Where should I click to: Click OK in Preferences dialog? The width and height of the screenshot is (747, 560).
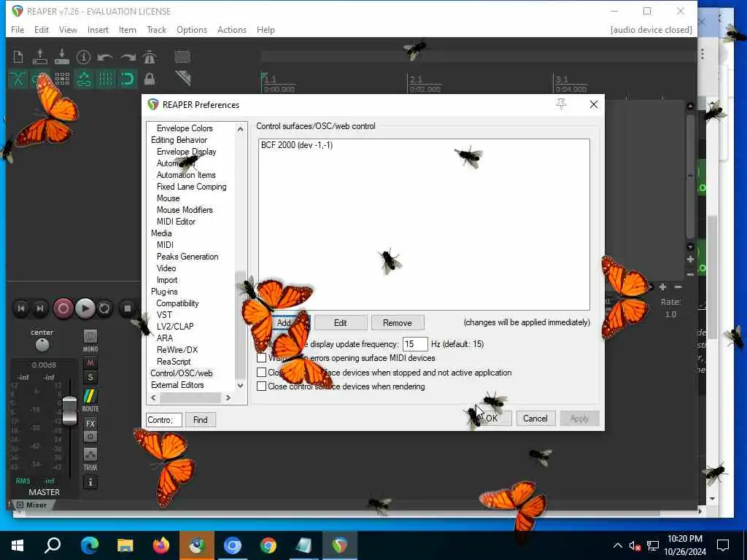click(x=492, y=418)
